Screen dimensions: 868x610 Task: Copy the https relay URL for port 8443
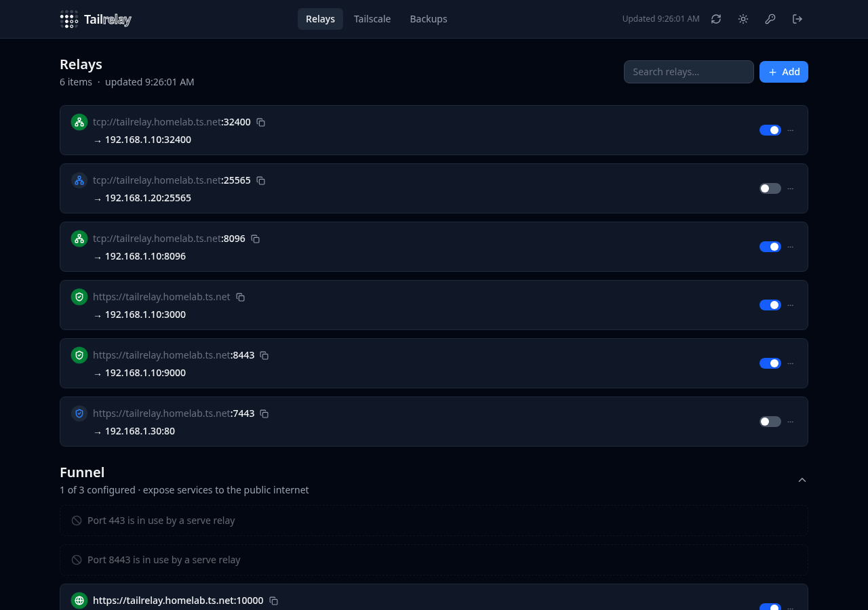tap(264, 356)
